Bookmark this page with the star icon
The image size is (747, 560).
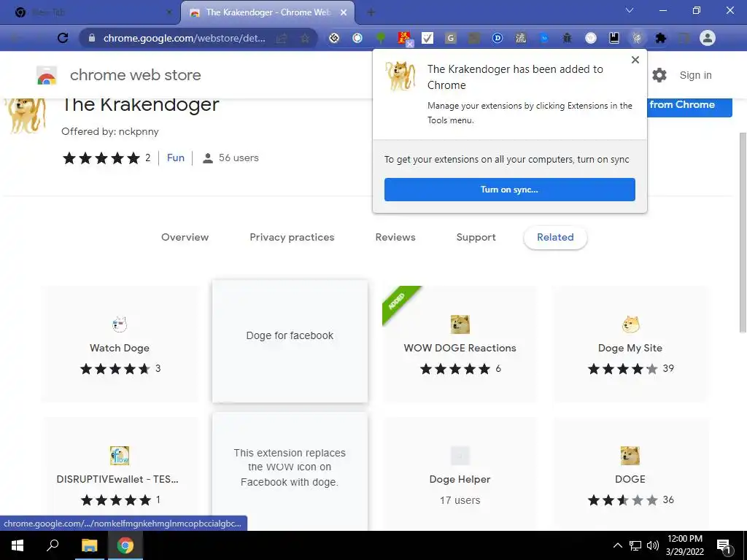(x=305, y=38)
